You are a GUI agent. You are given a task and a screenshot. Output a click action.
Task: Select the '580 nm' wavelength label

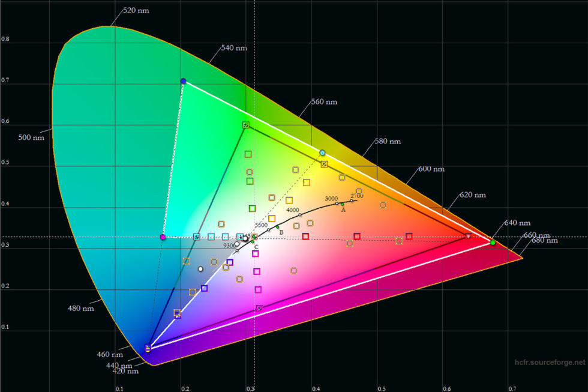388,141
